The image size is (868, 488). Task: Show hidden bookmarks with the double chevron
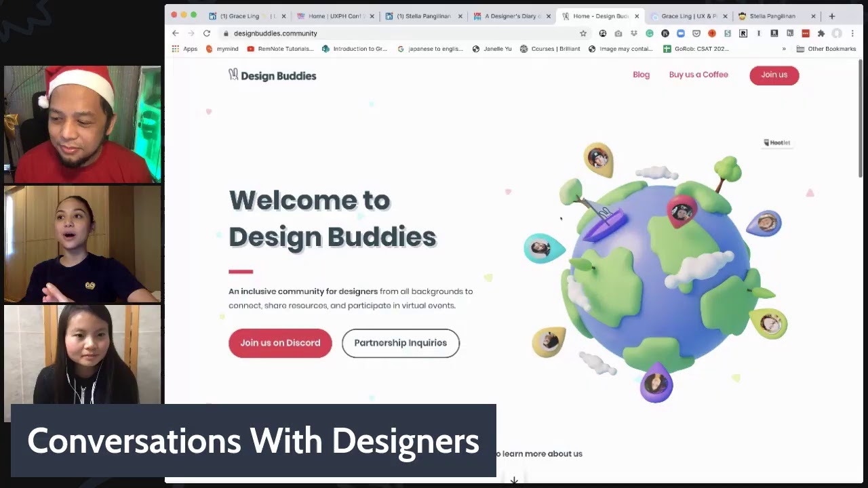click(784, 49)
